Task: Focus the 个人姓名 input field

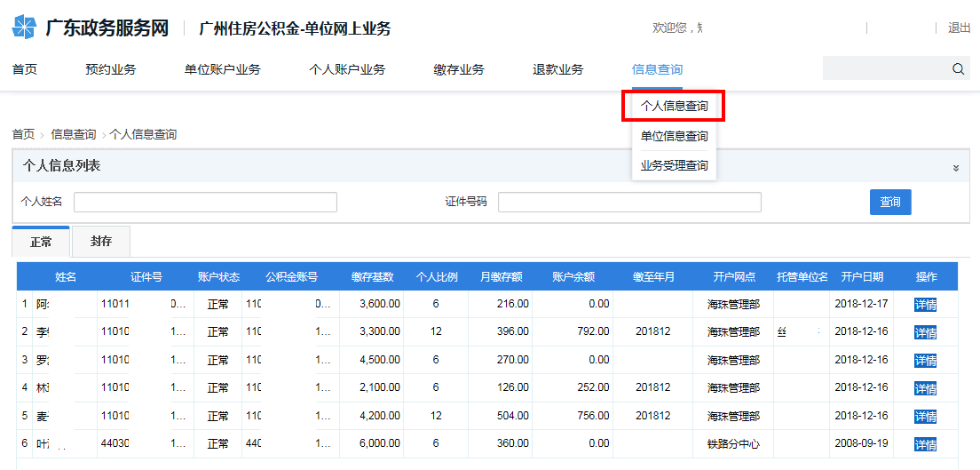Action: (206, 203)
